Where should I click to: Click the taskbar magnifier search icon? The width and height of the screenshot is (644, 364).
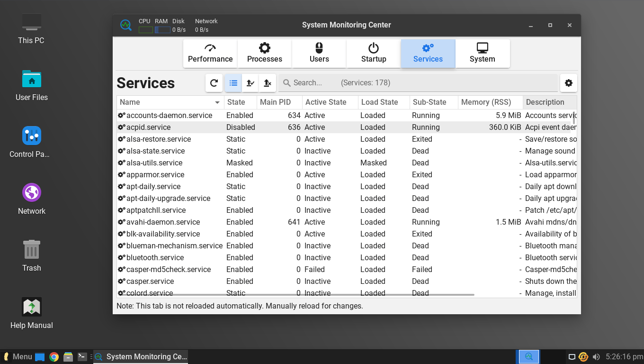tap(529, 357)
